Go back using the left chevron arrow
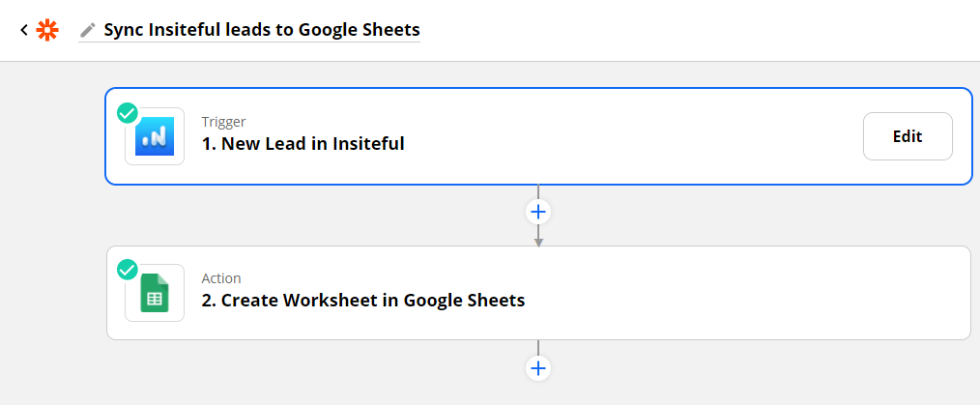980x405 pixels. click(x=24, y=29)
